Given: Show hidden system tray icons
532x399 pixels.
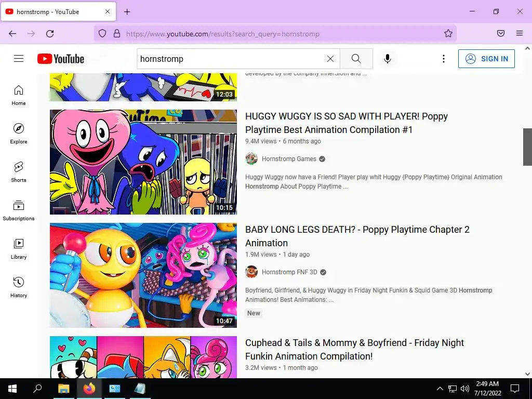Looking at the screenshot, I should tap(440, 389).
